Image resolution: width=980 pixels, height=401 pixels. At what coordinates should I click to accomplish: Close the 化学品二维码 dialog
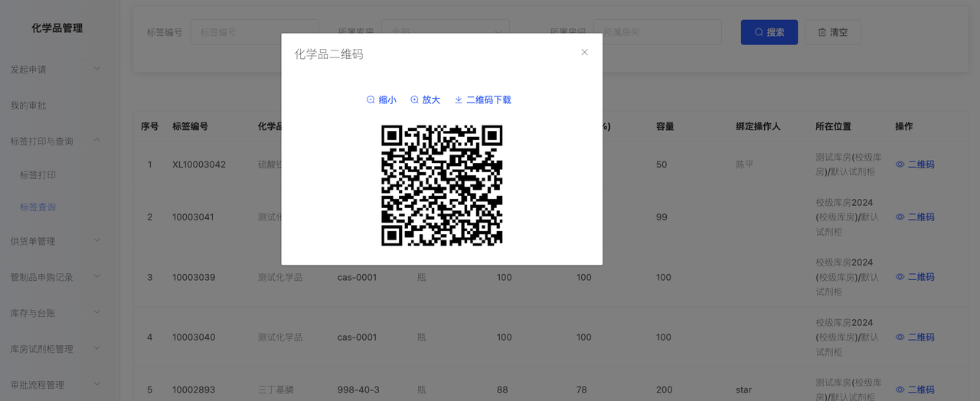tap(584, 52)
